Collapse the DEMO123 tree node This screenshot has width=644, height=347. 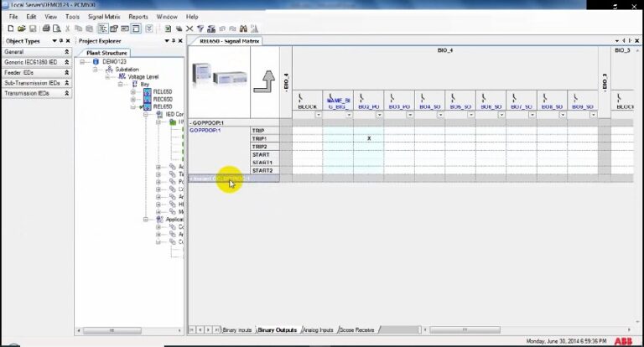(82, 61)
